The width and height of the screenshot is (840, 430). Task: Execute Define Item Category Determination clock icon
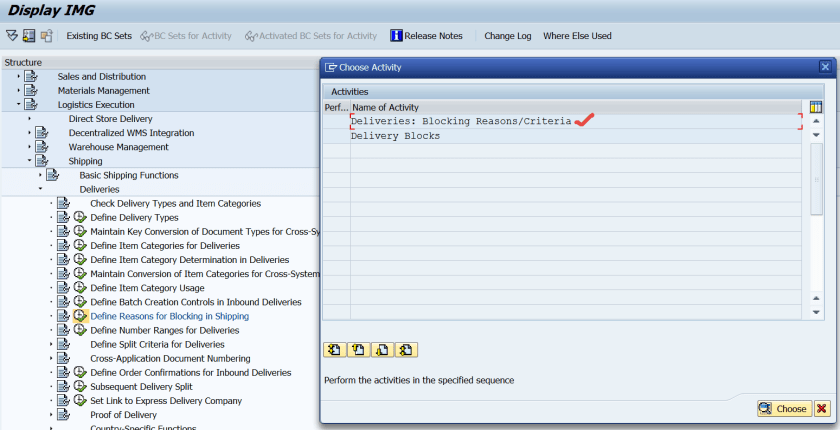coord(80,259)
